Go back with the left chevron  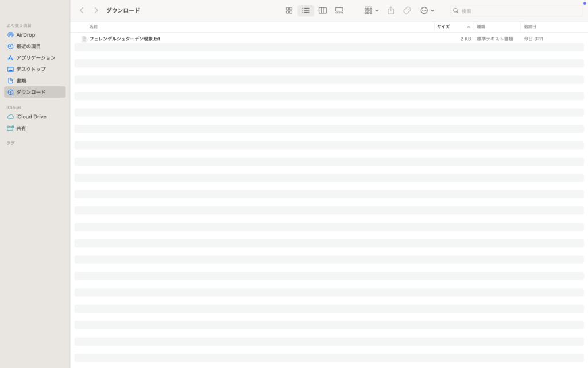point(82,10)
